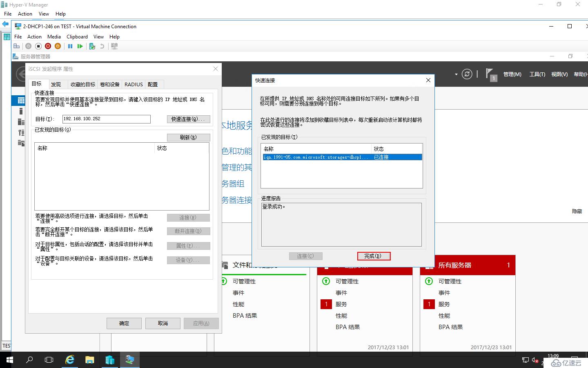588x368 pixels.
Task: Click the Revert undo icon
Action: point(102,46)
